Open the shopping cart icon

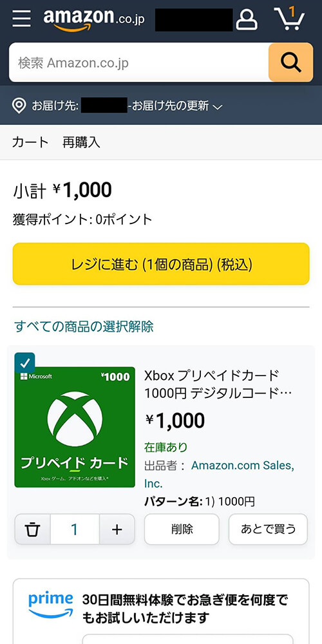coord(290,19)
